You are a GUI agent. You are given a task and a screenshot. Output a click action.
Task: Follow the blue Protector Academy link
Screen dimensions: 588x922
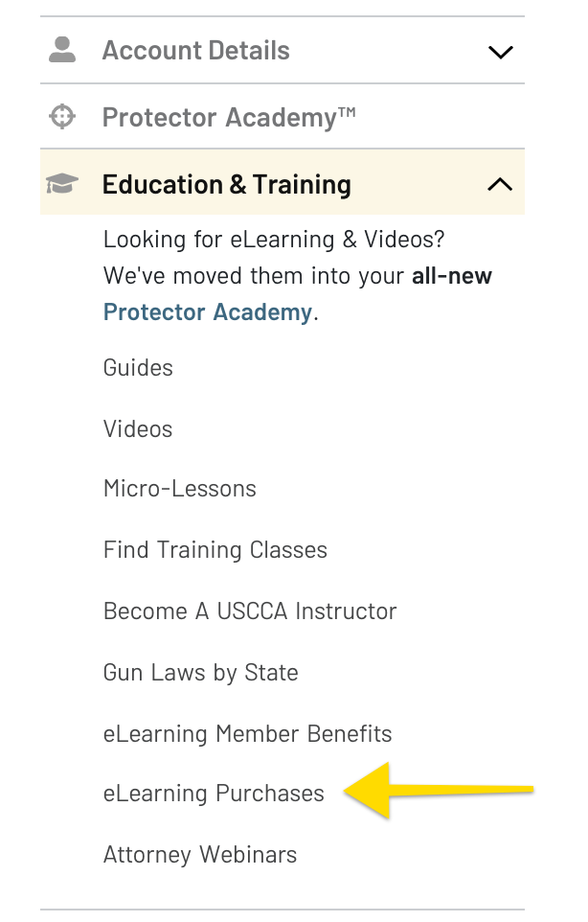[x=208, y=312]
